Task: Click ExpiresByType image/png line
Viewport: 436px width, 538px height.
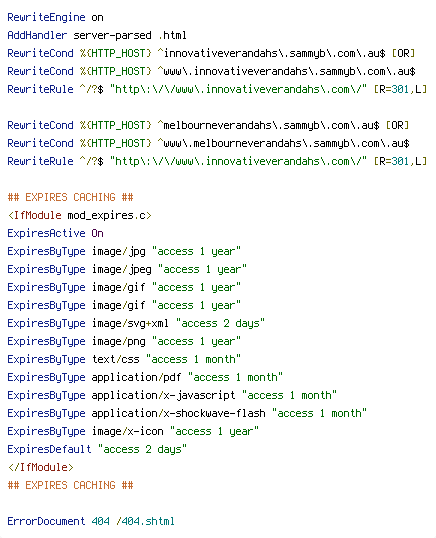Action: (x=124, y=341)
